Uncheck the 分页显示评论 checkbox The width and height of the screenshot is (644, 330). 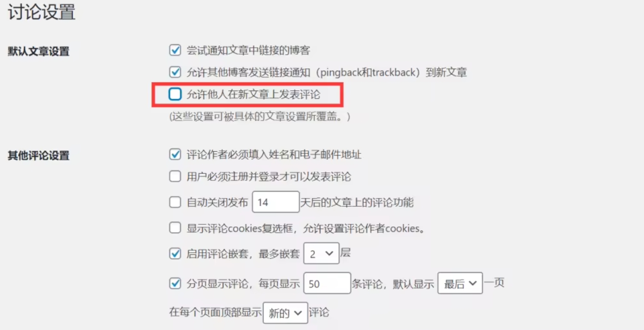point(175,284)
